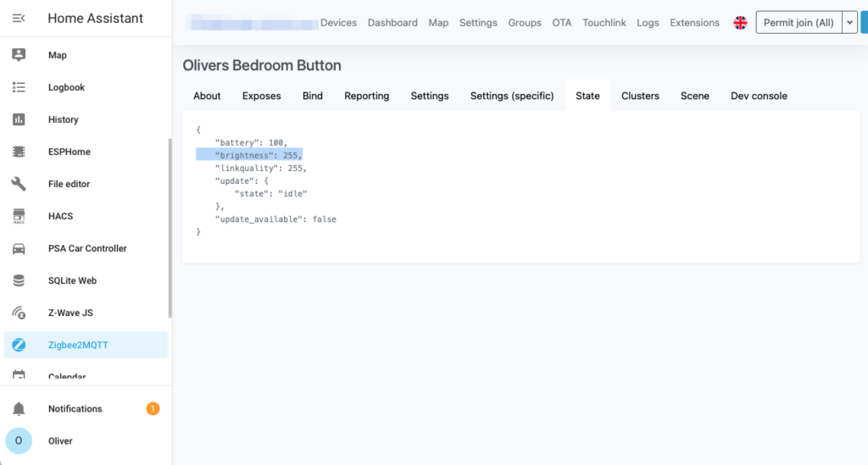
Task: Click the "linkquality": 255 line
Action: coord(261,168)
